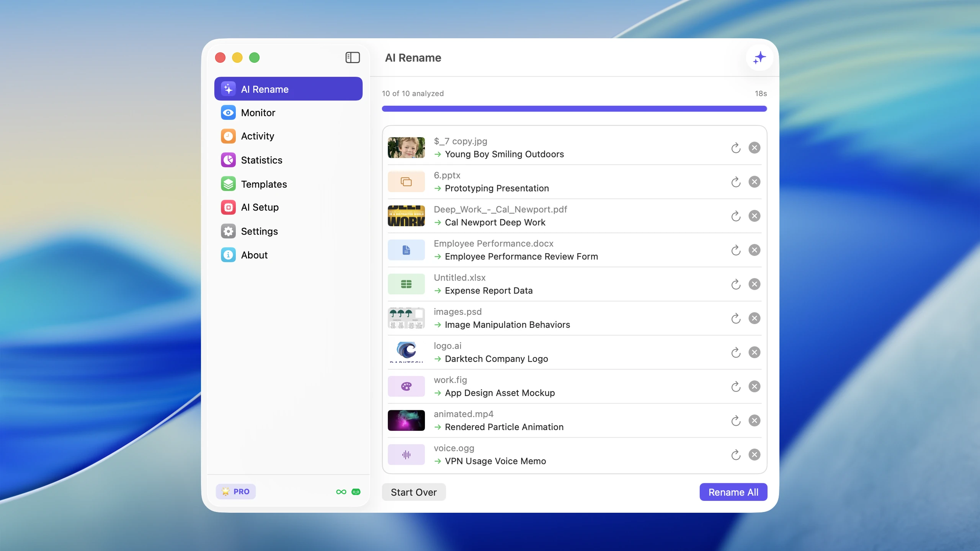The width and height of the screenshot is (980, 551).
Task: Regenerate name for Employee Performance.docx
Action: click(x=736, y=250)
